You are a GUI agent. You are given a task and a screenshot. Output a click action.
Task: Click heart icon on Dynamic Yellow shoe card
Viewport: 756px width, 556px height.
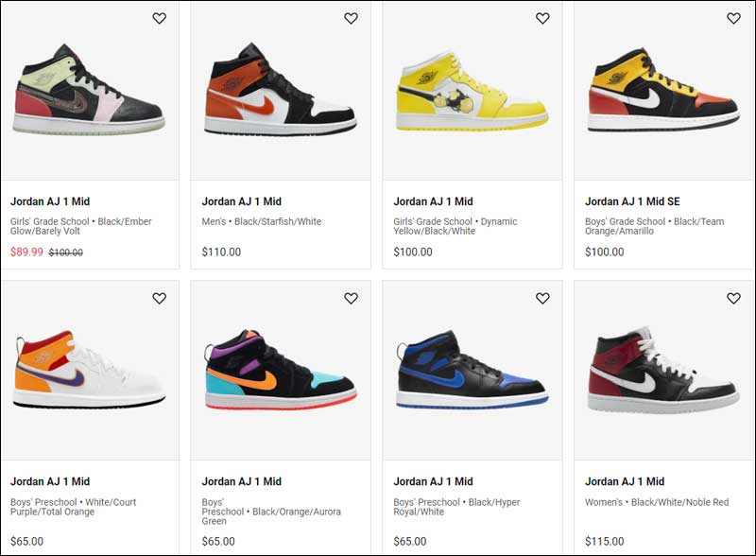click(x=542, y=18)
